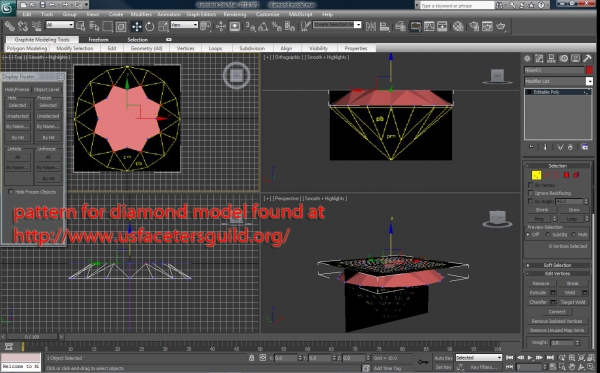Toggle the selection lock icon in status bar
Viewport: 600px width, 373px height.
[251, 358]
